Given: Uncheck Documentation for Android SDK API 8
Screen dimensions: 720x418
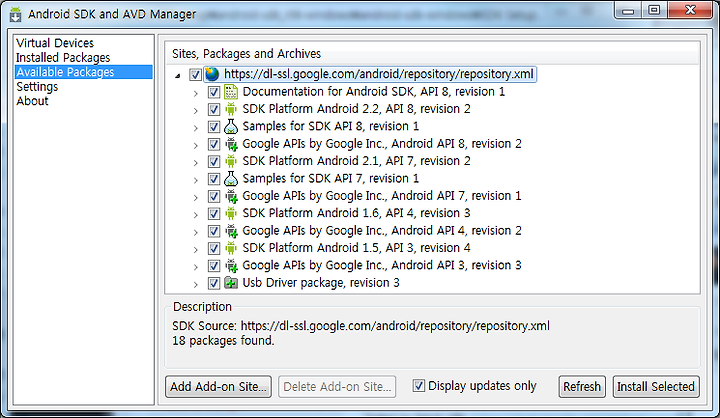Looking at the screenshot, I should pyautogui.click(x=214, y=92).
